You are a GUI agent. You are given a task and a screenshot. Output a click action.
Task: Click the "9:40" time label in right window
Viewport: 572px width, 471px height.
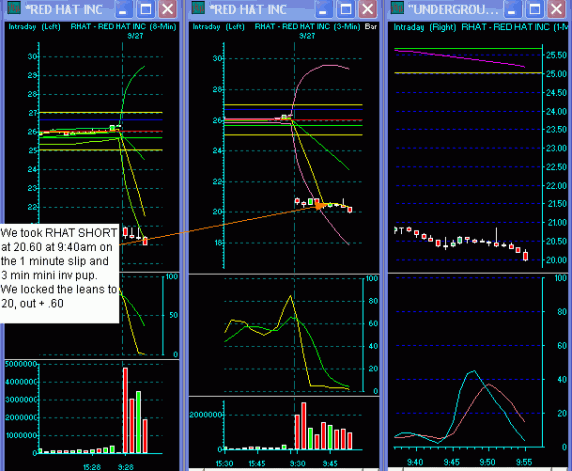[415, 462]
